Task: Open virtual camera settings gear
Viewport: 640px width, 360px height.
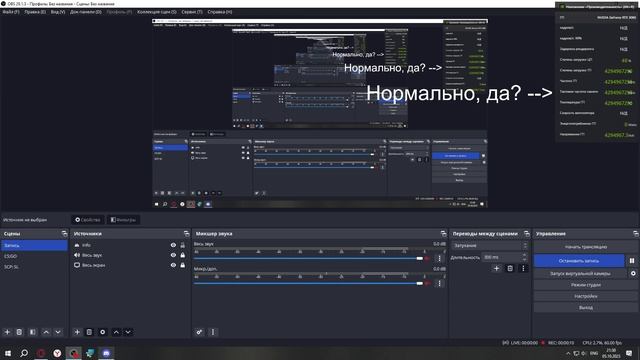Action: click(x=633, y=273)
